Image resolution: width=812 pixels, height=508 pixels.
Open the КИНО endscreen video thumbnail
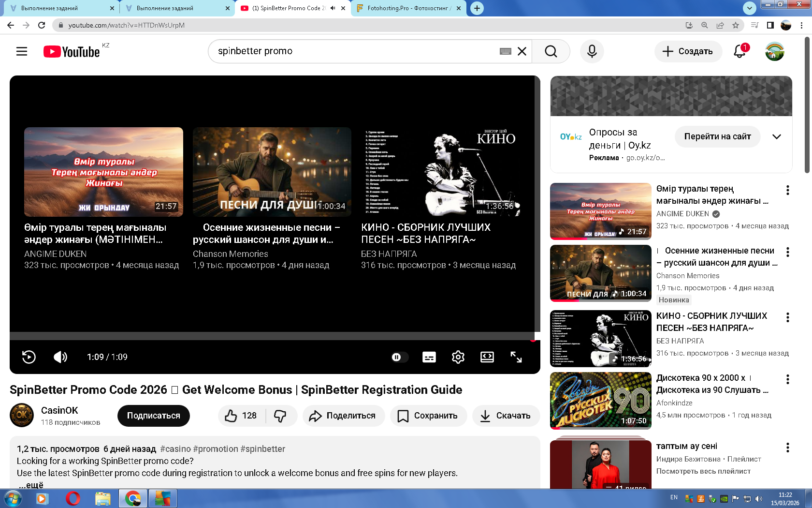point(440,172)
